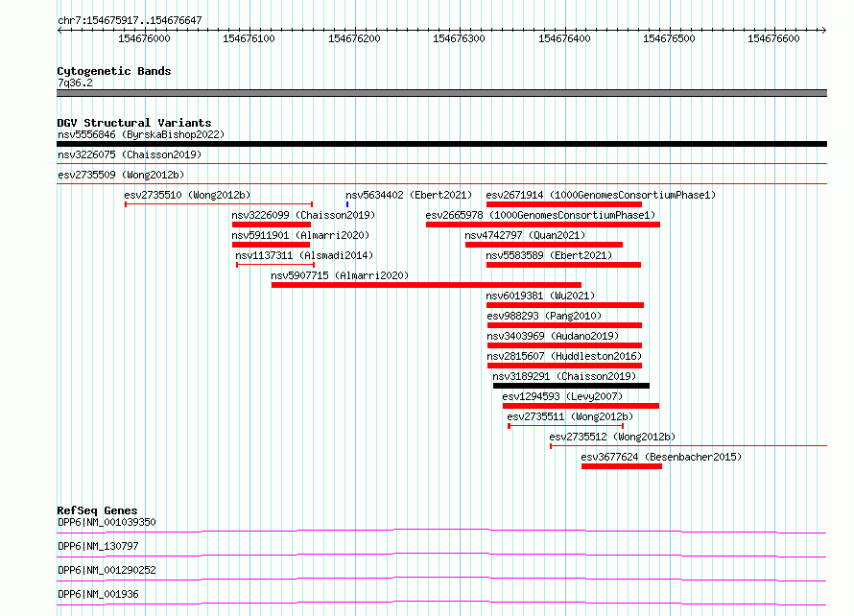
Task: Open the esv2735509 (Wong2012b) variant label
Action: click(x=121, y=175)
